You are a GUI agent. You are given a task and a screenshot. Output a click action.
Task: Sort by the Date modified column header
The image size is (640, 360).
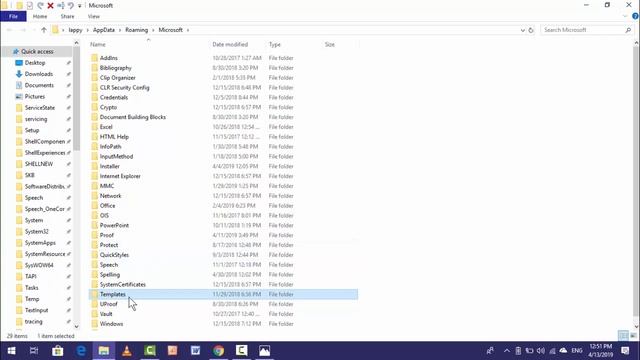[230, 44]
